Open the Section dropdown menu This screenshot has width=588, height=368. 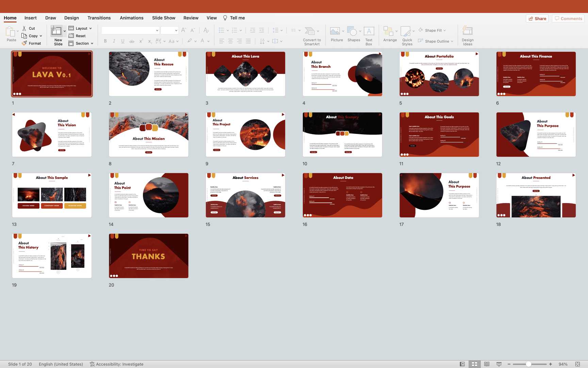pos(92,44)
